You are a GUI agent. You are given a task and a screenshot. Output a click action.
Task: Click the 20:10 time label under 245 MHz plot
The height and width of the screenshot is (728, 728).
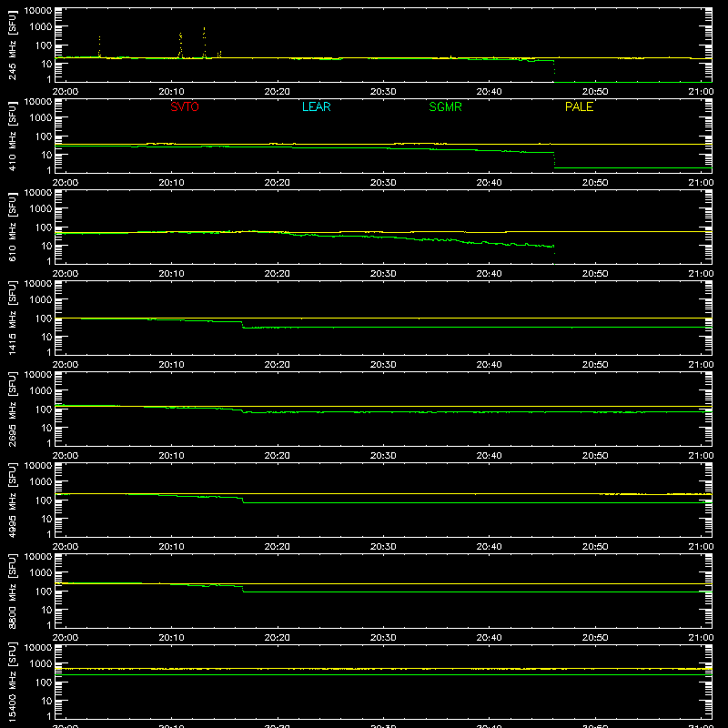171,92
